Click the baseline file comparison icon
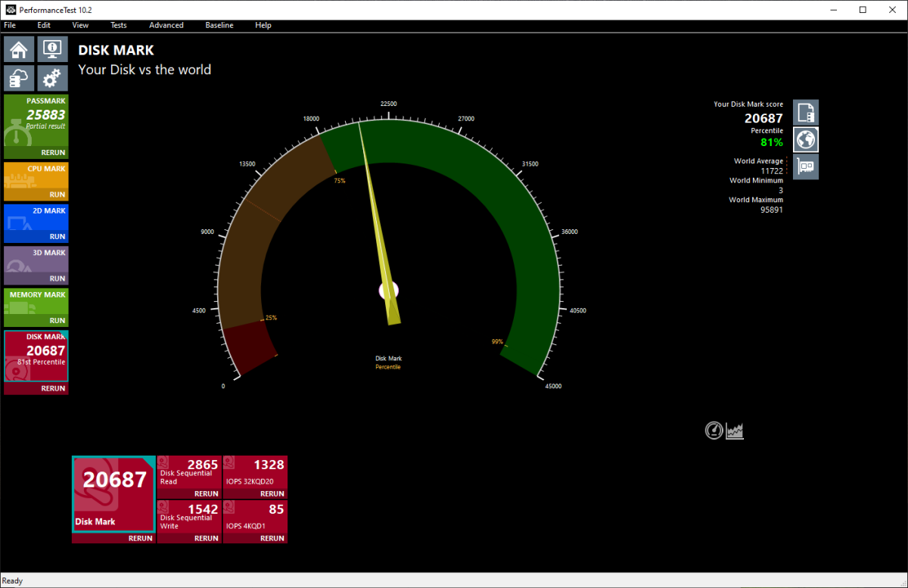908x588 pixels. click(806, 113)
